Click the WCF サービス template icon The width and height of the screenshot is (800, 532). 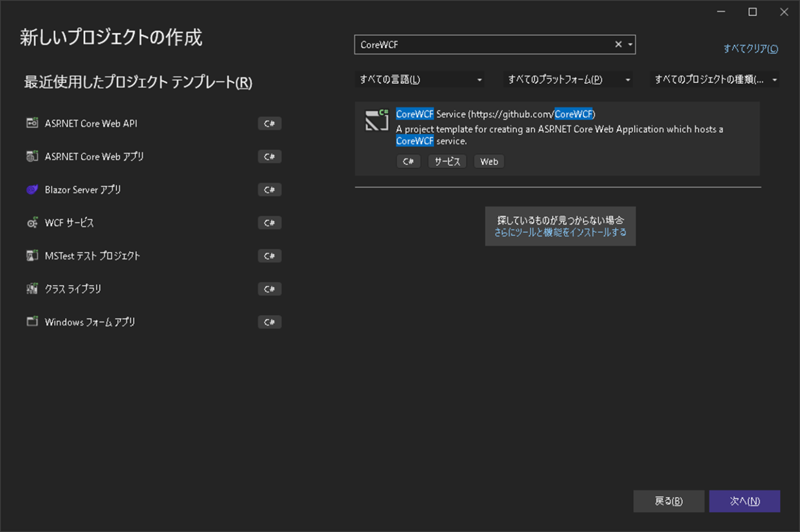[32, 223]
